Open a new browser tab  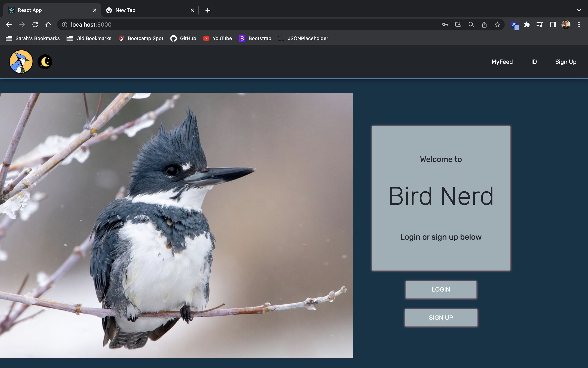coord(208,10)
